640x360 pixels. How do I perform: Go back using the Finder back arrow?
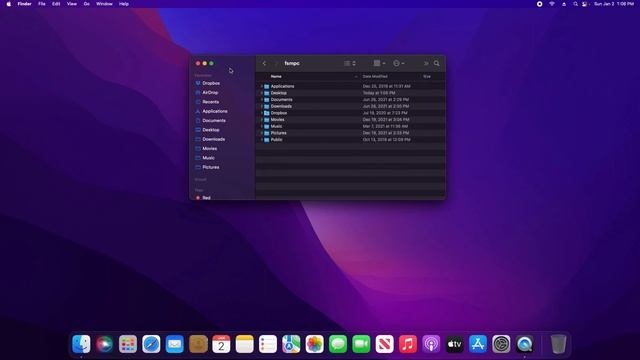click(264, 63)
